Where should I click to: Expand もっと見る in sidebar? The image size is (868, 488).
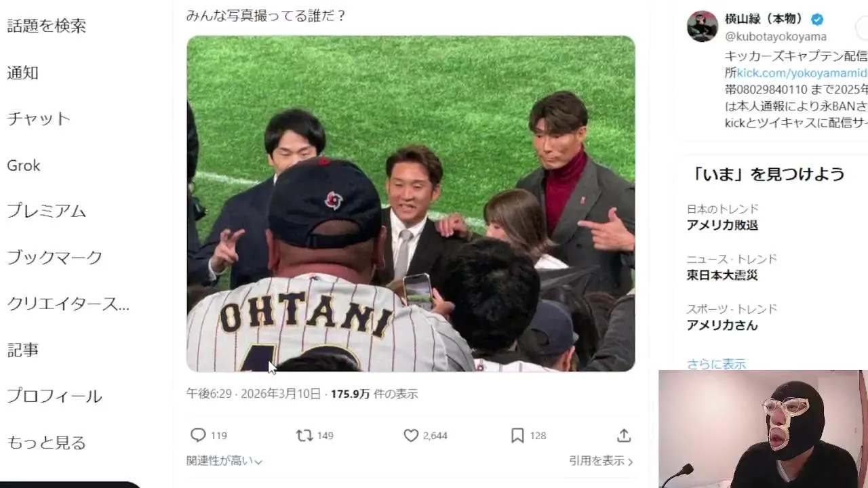coord(46,443)
